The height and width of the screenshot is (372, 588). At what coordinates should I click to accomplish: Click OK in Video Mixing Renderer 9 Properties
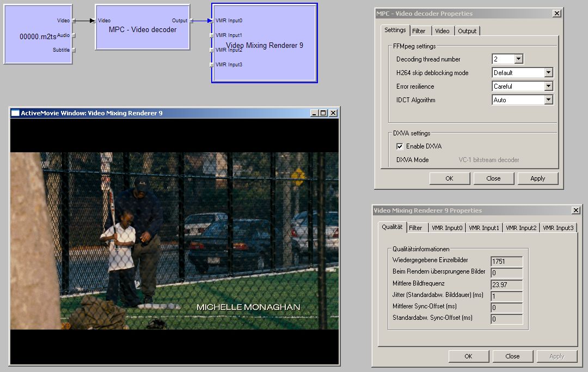[x=468, y=356]
